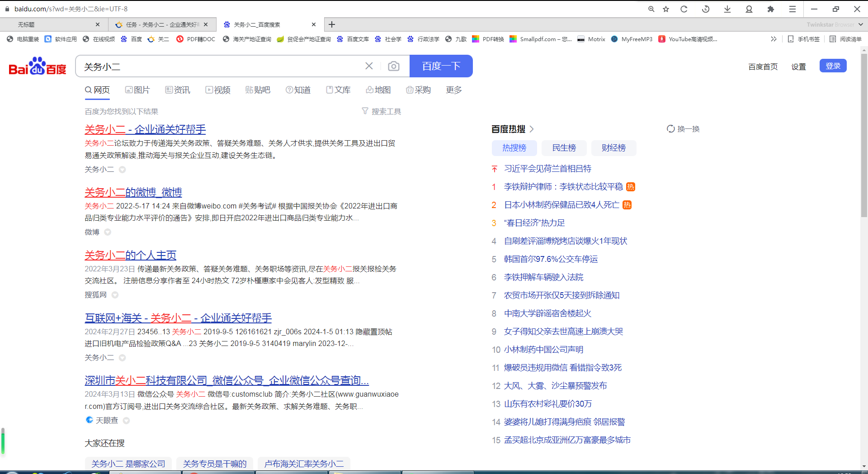Viewport: 868px width, 474px height.
Task: Open the YouTube高清视频 bookmark
Action: (688, 39)
